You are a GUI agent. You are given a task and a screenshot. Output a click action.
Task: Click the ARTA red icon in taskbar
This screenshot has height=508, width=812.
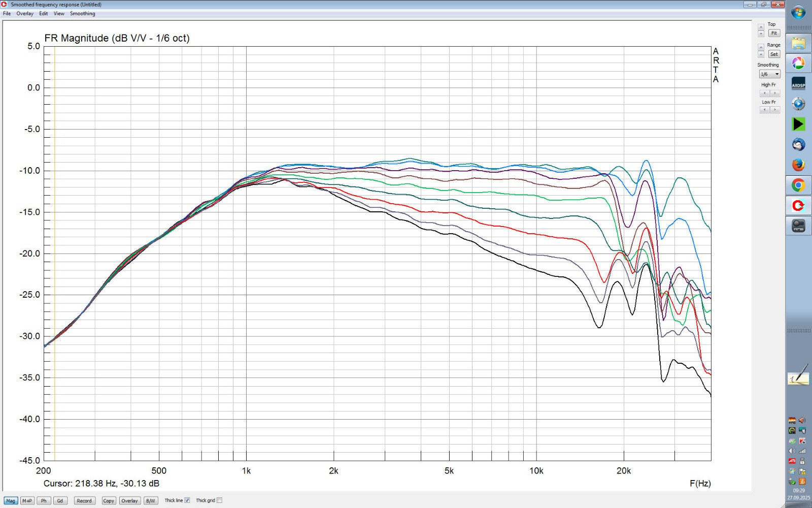(x=798, y=206)
